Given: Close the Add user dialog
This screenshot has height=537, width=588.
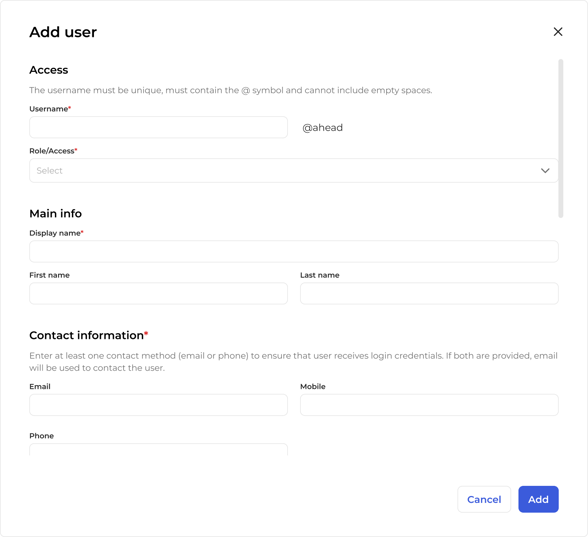Looking at the screenshot, I should 558,32.
